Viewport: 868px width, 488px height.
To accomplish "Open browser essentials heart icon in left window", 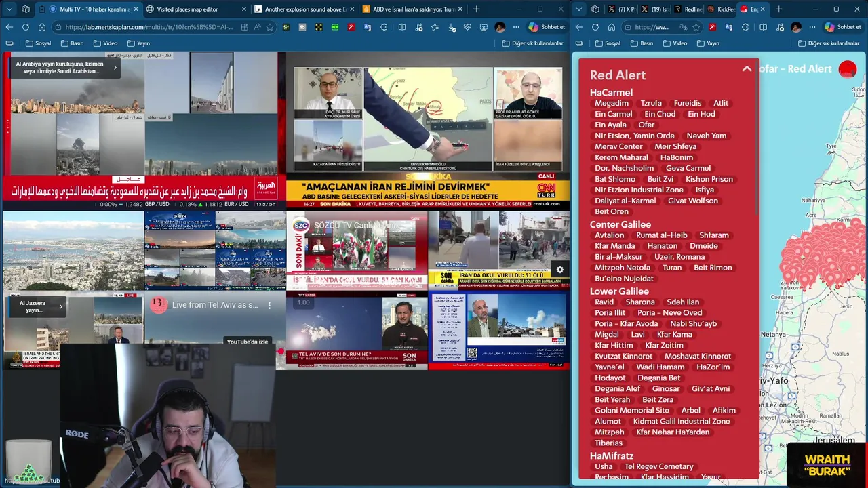I will [x=467, y=27].
